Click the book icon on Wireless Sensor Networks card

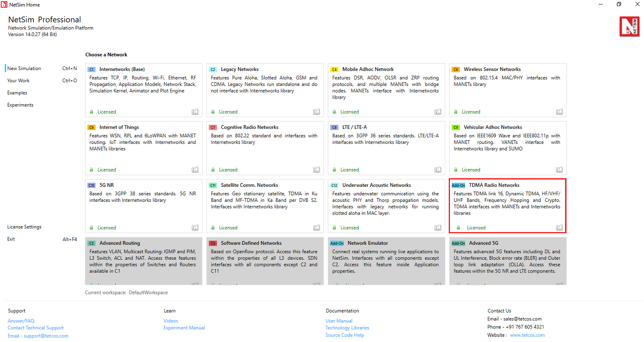tap(559, 112)
